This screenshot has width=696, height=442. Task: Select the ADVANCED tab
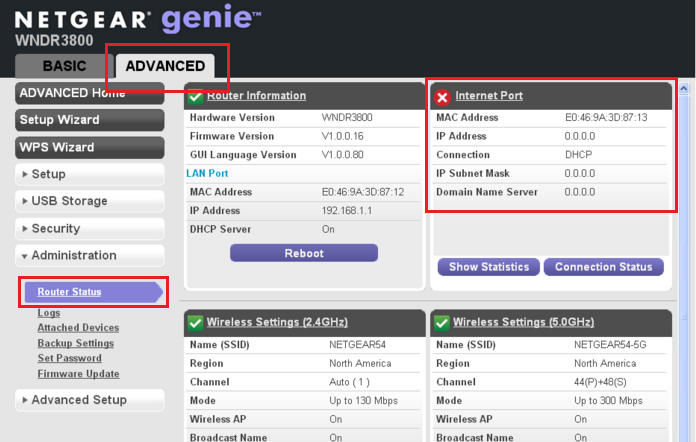(x=165, y=66)
